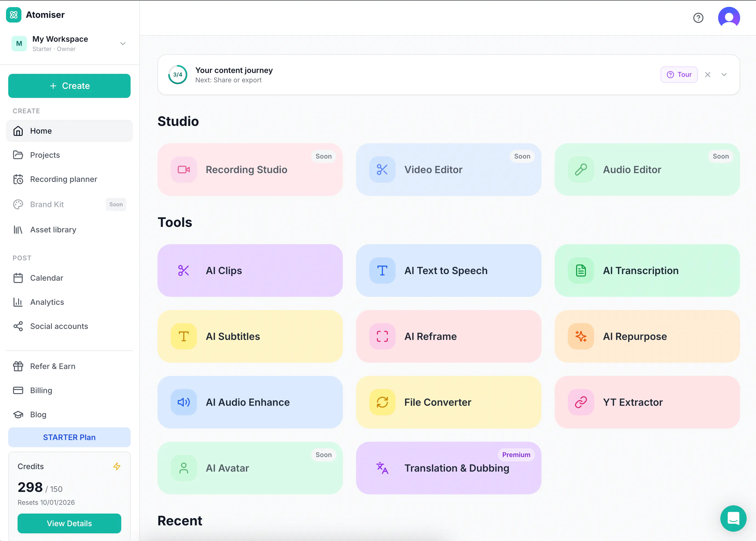Open the chat support bubble
The image size is (756, 541).
[733, 518]
